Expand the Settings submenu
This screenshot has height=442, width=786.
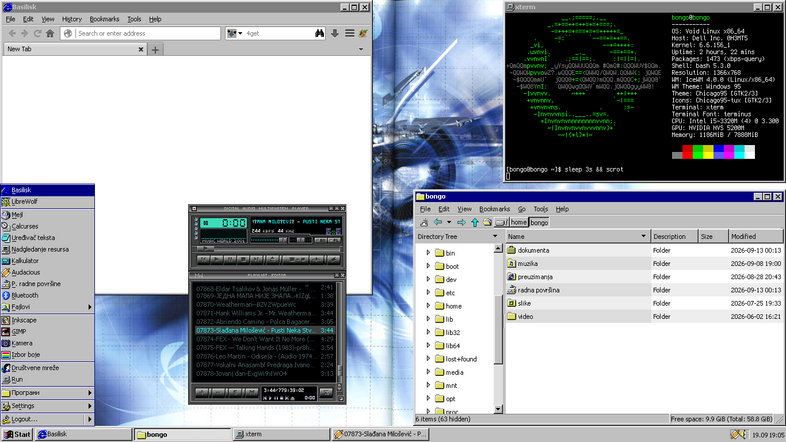point(47,405)
